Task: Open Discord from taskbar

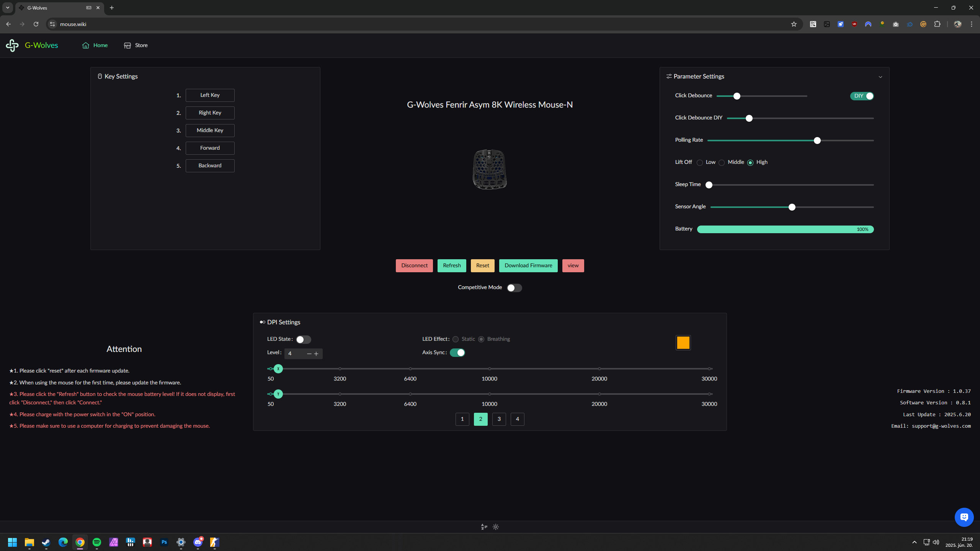Action: click(x=198, y=542)
